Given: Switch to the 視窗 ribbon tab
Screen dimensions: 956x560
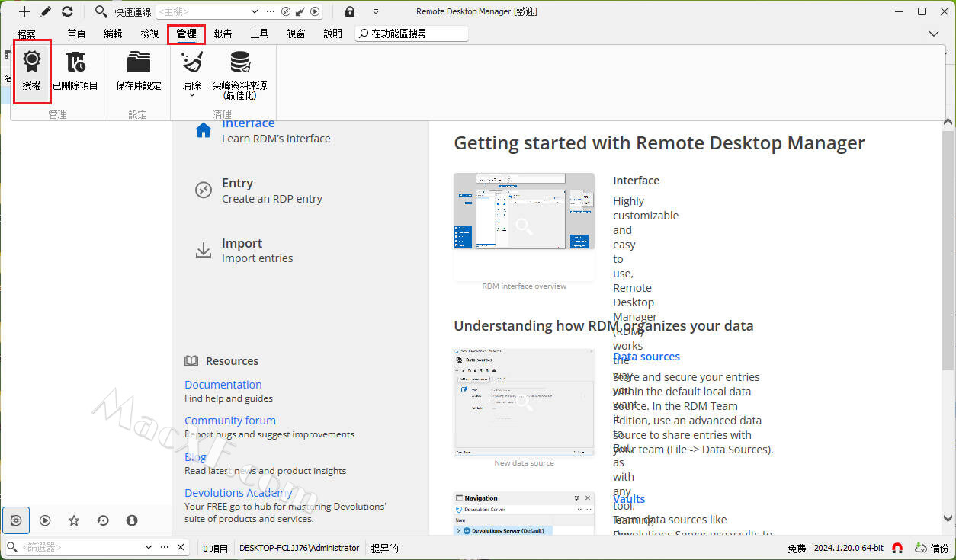Looking at the screenshot, I should 296,34.
